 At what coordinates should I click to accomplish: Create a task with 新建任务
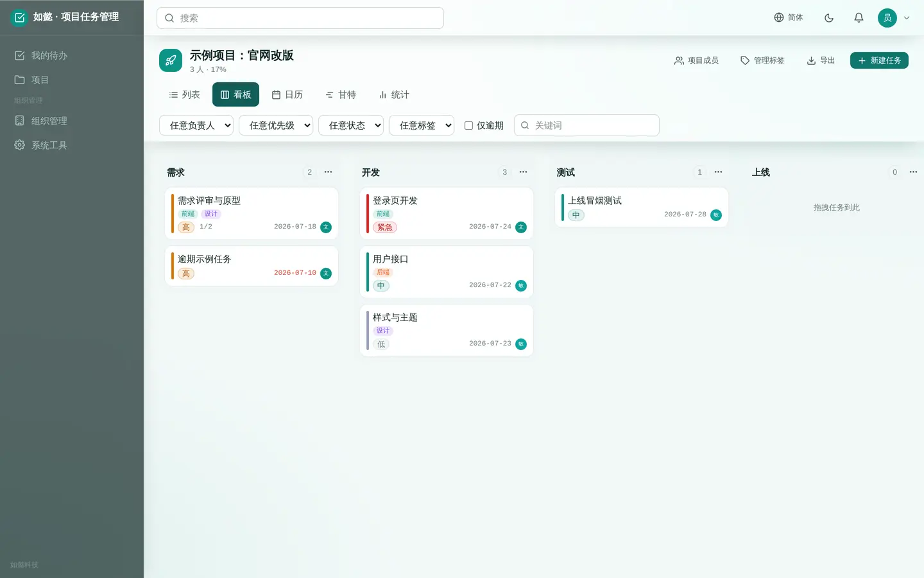879,60
